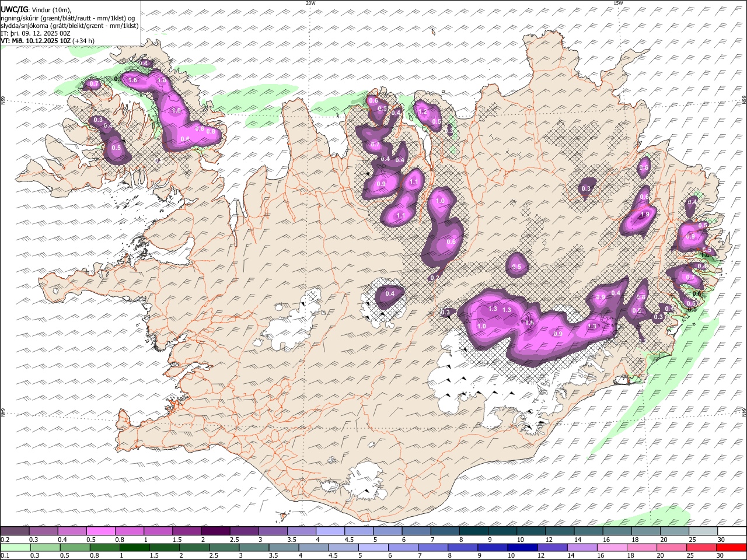The height and width of the screenshot is (560, 747).
Task: Click the 15W longitude label
Action: click(618, 3)
